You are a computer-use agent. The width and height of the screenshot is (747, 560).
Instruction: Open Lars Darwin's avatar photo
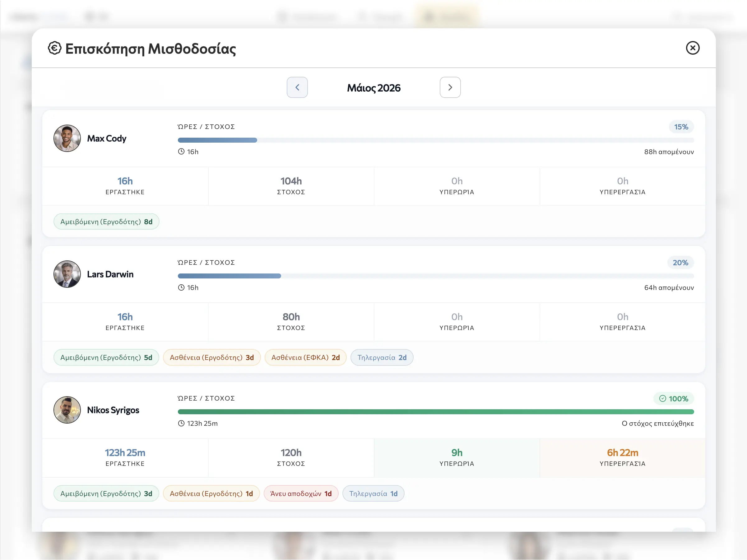67,274
